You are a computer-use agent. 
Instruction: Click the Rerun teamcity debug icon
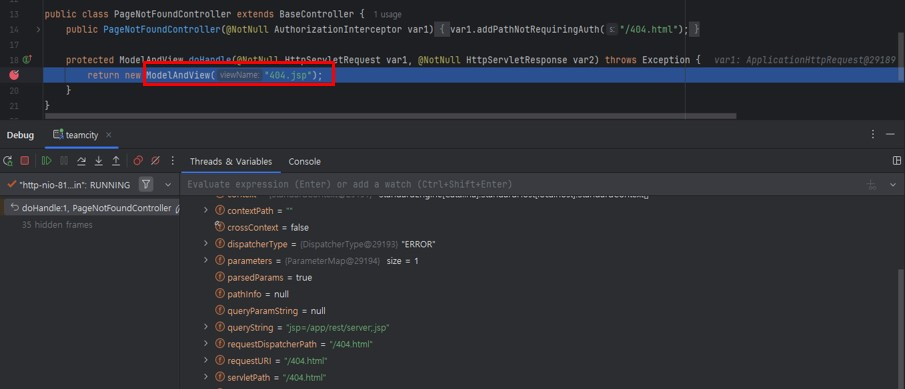[x=8, y=161]
